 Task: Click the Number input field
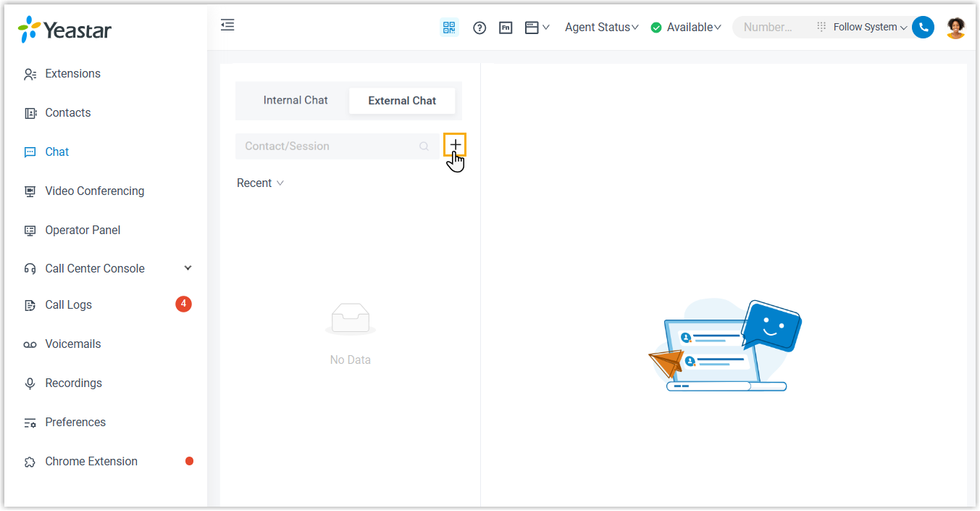point(771,28)
